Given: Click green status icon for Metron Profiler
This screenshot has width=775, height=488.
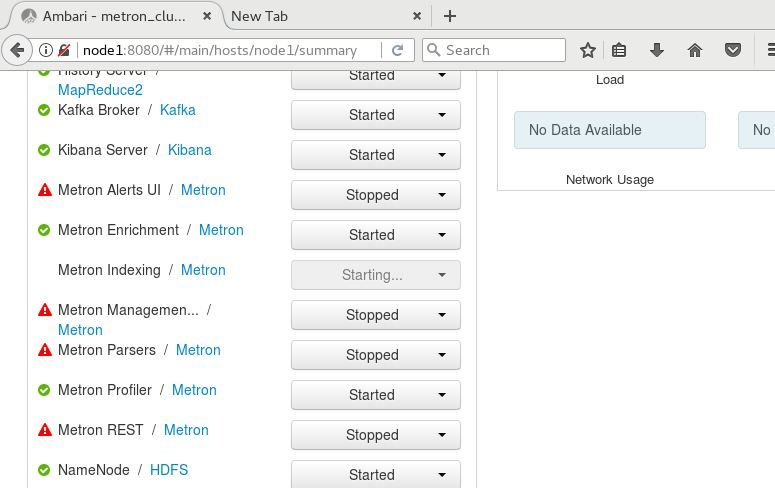Looking at the screenshot, I should (44, 390).
